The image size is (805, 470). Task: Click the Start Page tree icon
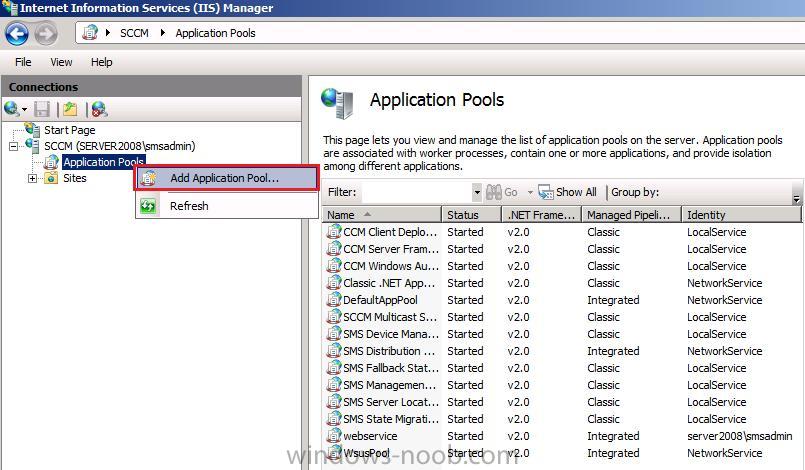tap(32, 129)
